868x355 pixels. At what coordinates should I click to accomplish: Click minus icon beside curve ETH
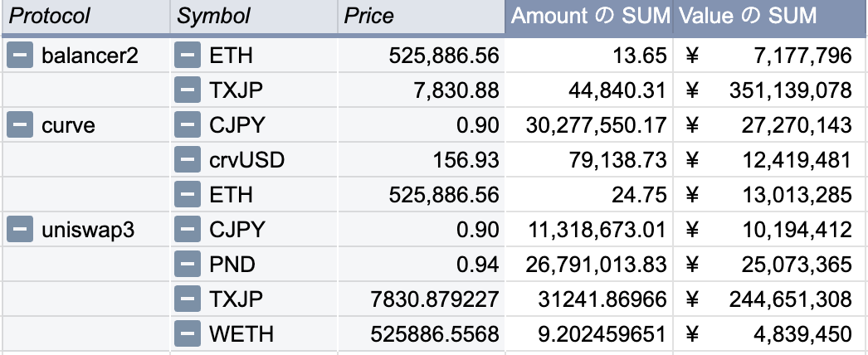pyautogui.click(x=188, y=195)
